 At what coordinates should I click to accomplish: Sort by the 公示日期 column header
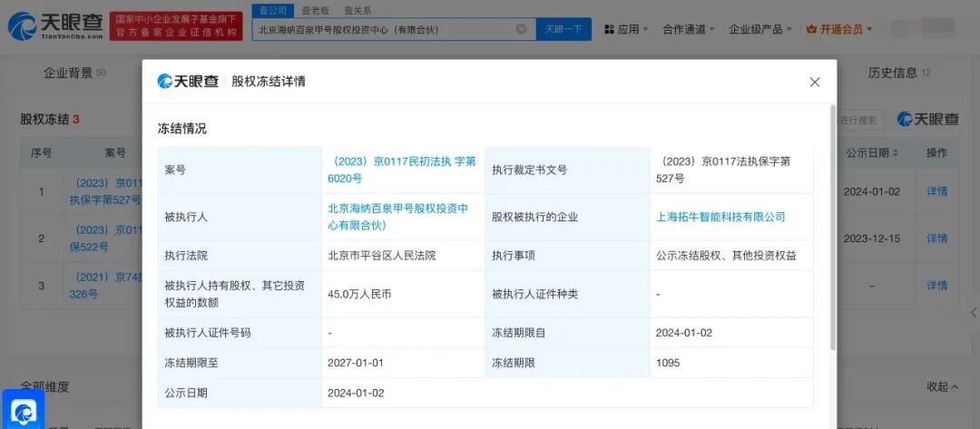click(x=872, y=153)
